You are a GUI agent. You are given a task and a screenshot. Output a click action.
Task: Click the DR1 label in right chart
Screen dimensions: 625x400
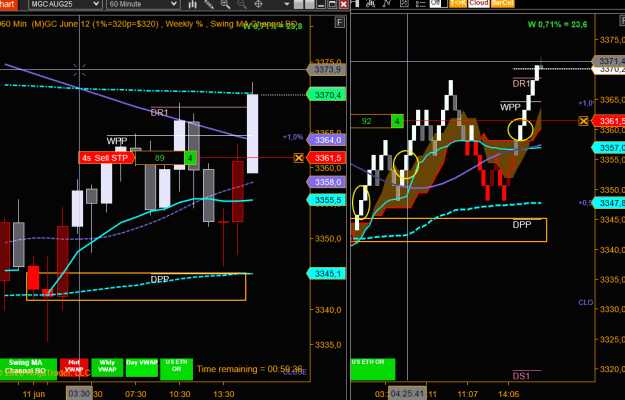click(522, 83)
